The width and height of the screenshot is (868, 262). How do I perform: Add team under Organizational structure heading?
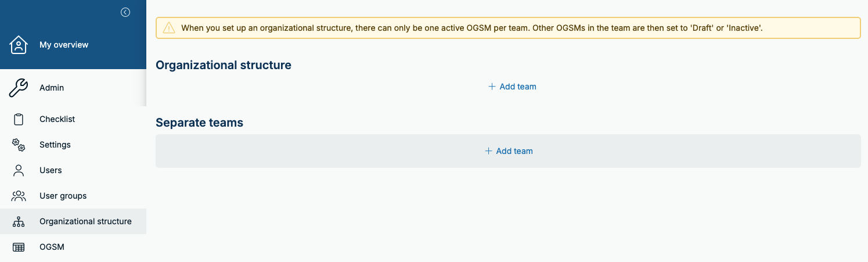click(512, 87)
